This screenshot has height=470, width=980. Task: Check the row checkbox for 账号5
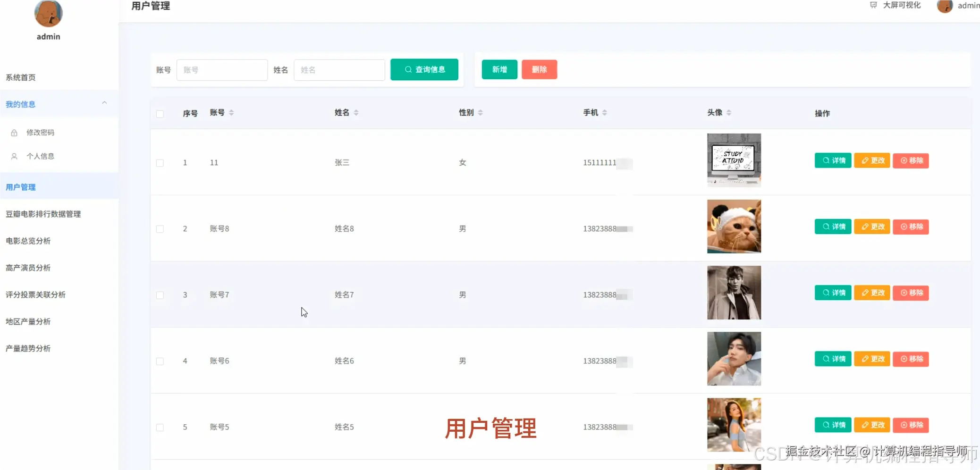click(160, 427)
